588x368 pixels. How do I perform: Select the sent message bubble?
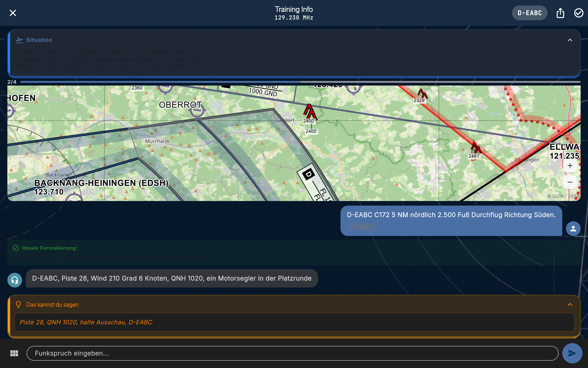451,221
